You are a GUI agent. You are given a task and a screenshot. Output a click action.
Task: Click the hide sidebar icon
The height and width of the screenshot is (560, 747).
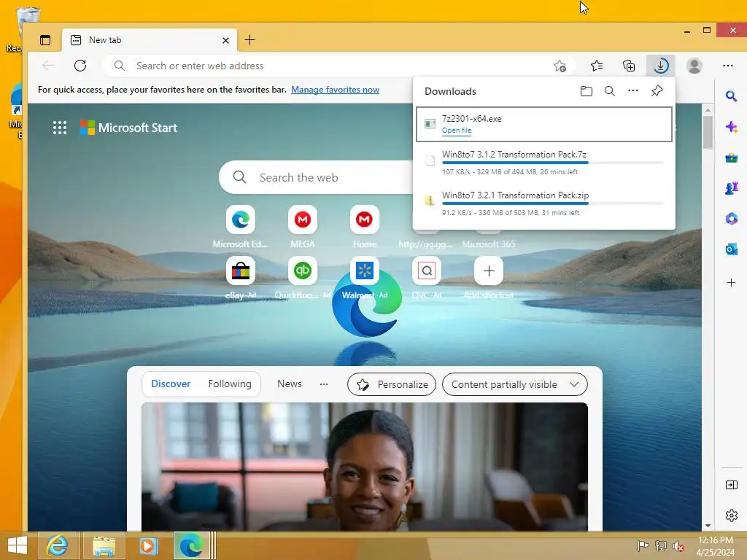pos(731,485)
